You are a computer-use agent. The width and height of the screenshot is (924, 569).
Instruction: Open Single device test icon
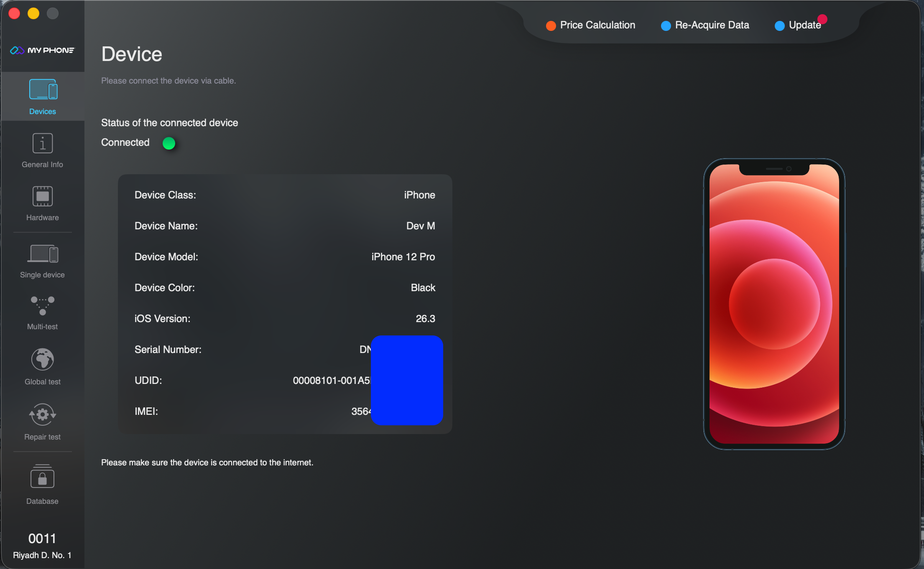(x=43, y=254)
